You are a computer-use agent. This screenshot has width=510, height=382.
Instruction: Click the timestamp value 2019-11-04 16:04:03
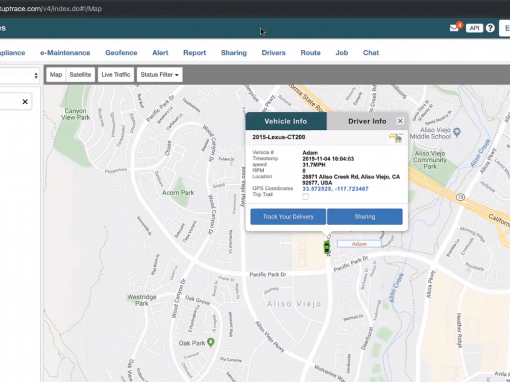coord(328,159)
